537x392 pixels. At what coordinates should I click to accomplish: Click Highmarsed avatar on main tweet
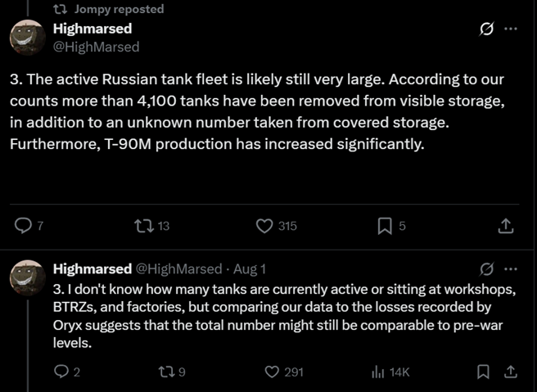pos(26,37)
